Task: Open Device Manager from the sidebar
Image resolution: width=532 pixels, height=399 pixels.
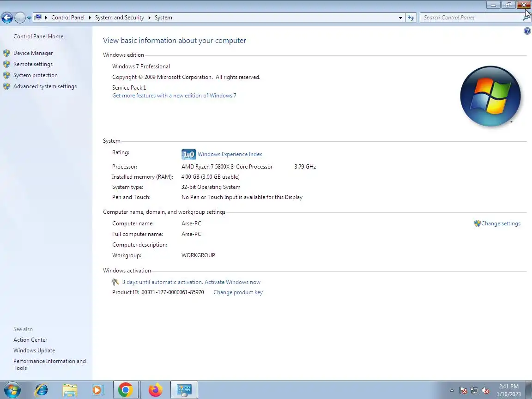Action: (33, 53)
